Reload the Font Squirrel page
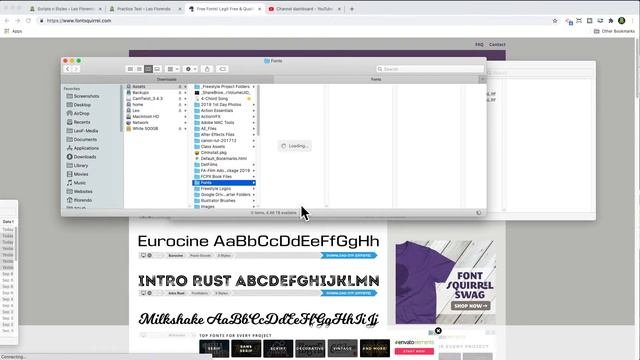This screenshot has height=360, width=640. [x=28, y=20]
